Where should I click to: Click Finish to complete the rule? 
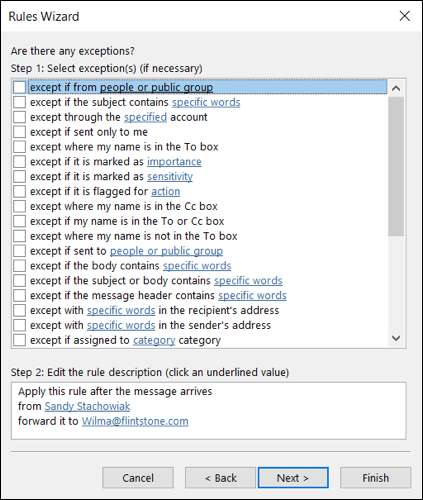(375, 478)
